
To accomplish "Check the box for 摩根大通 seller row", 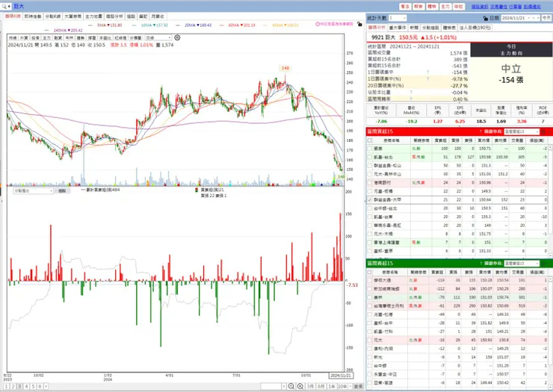I will 370,280.
